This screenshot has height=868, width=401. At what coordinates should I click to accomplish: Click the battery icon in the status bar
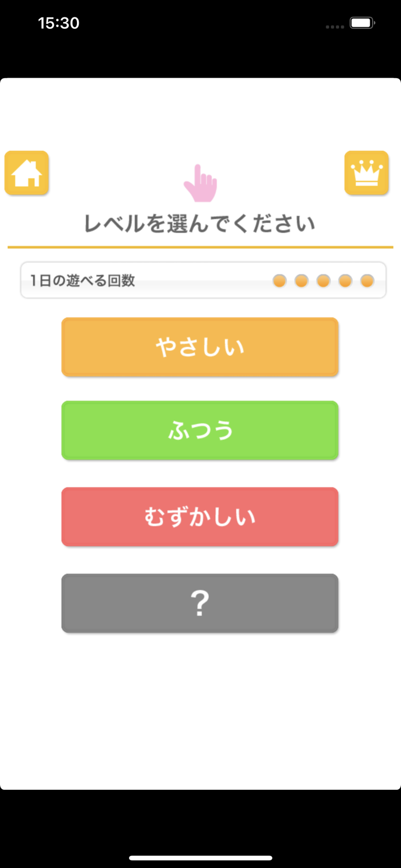(x=362, y=23)
